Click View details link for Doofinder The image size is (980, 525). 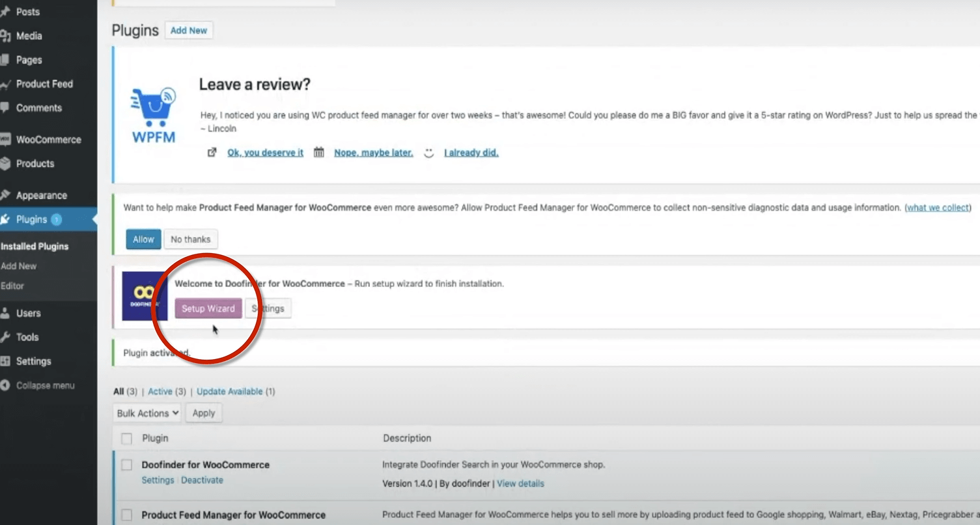coord(520,484)
